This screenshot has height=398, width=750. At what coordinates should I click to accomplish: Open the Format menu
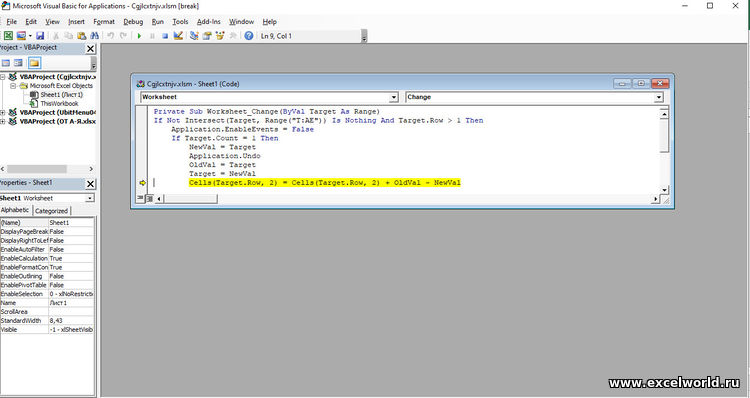[x=104, y=22]
